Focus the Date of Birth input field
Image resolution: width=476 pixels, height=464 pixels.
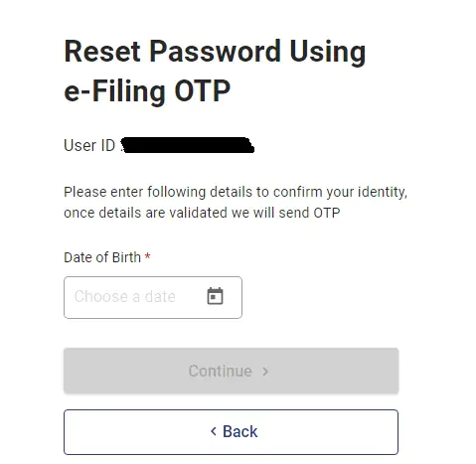153,297
